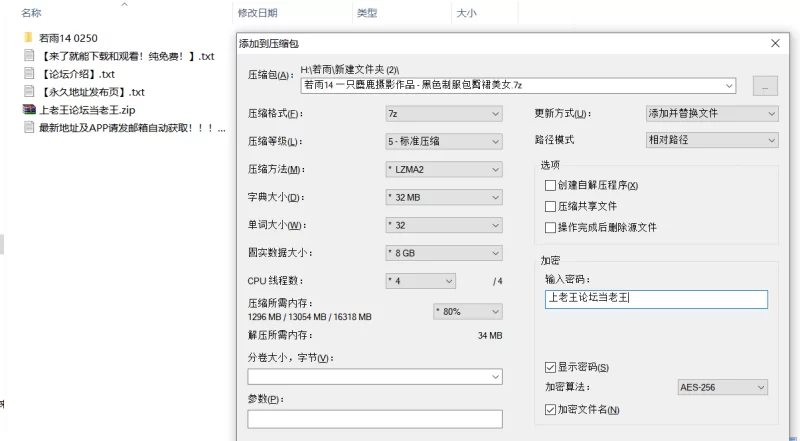
Task: Click the 【永久地址发布页】.txt file icon
Action: point(29,92)
